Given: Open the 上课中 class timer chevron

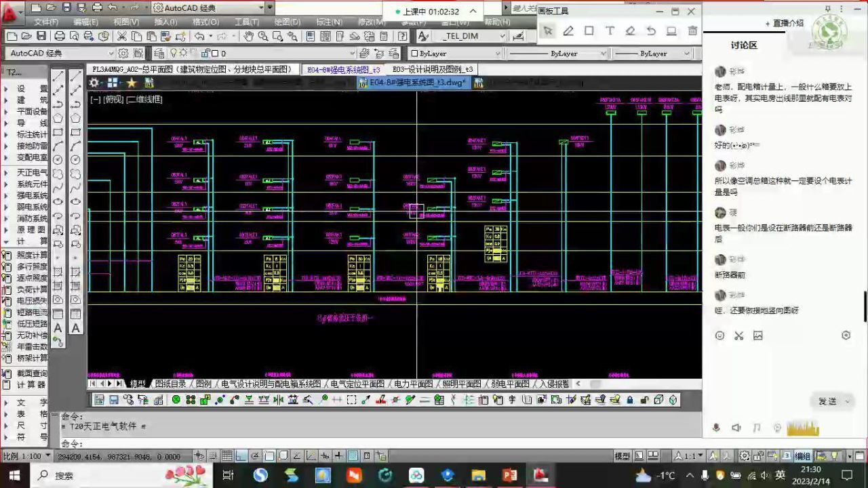Looking at the screenshot, I should (473, 12).
